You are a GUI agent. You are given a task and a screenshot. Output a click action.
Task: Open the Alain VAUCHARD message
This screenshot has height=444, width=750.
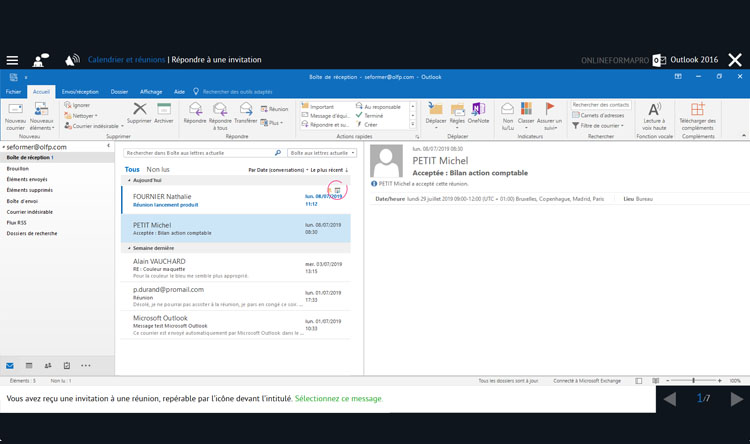(236, 268)
